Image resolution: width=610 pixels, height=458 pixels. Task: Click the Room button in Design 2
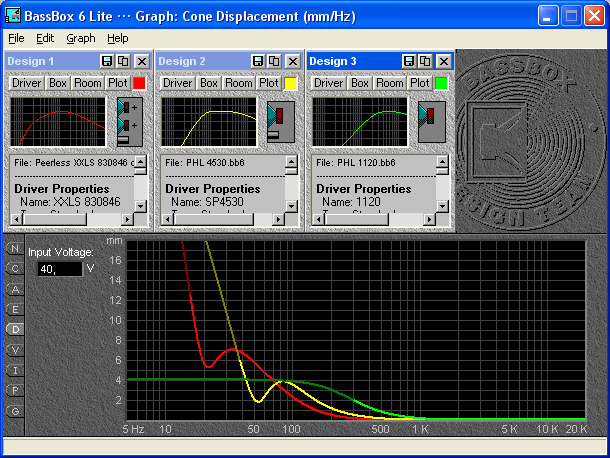(x=239, y=83)
